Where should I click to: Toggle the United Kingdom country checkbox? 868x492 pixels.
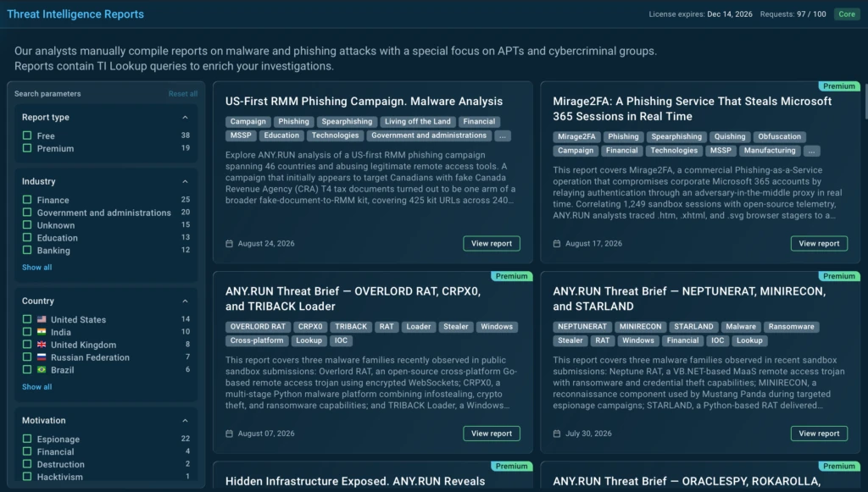[26, 345]
